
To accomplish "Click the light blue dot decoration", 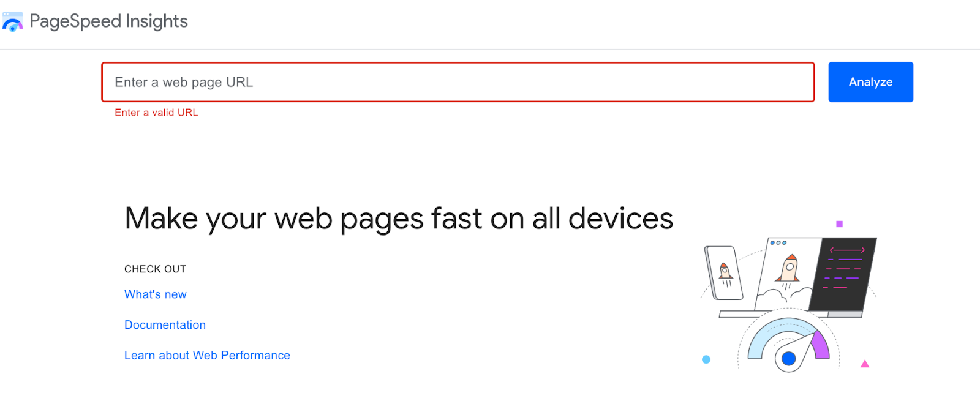I will point(706,359).
